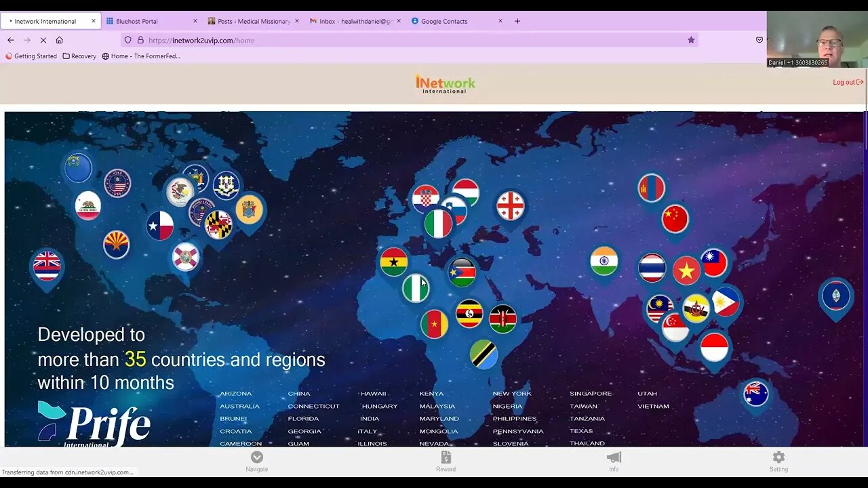Close the Google Contacts tab
The width and height of the screenshot is (868, 488).
click(500, 21)
